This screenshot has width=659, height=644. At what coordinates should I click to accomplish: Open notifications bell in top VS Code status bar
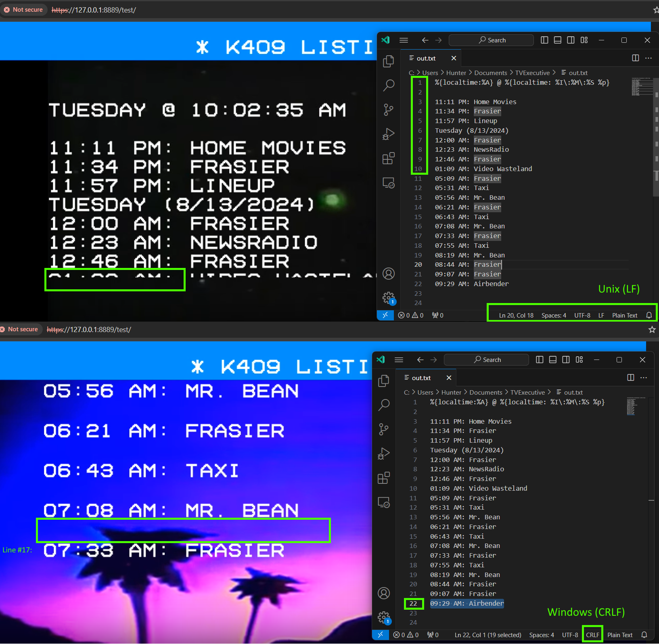point(649,315)
